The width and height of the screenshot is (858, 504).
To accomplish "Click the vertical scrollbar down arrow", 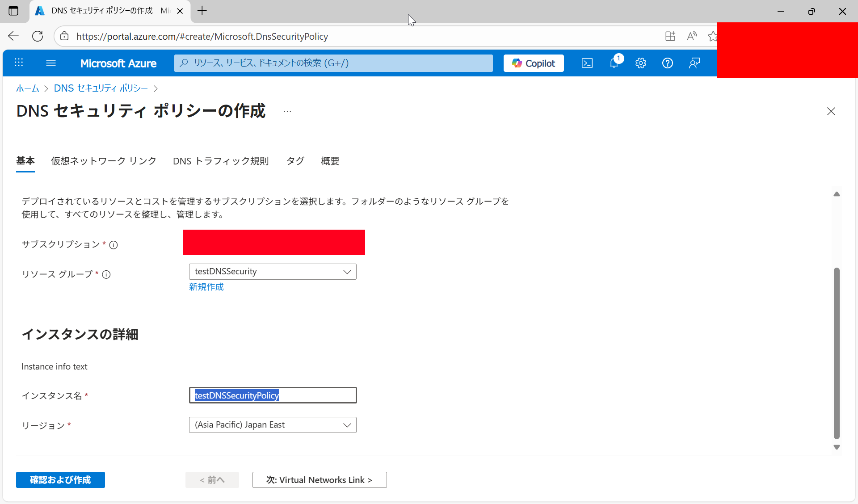I will point(837,447).
